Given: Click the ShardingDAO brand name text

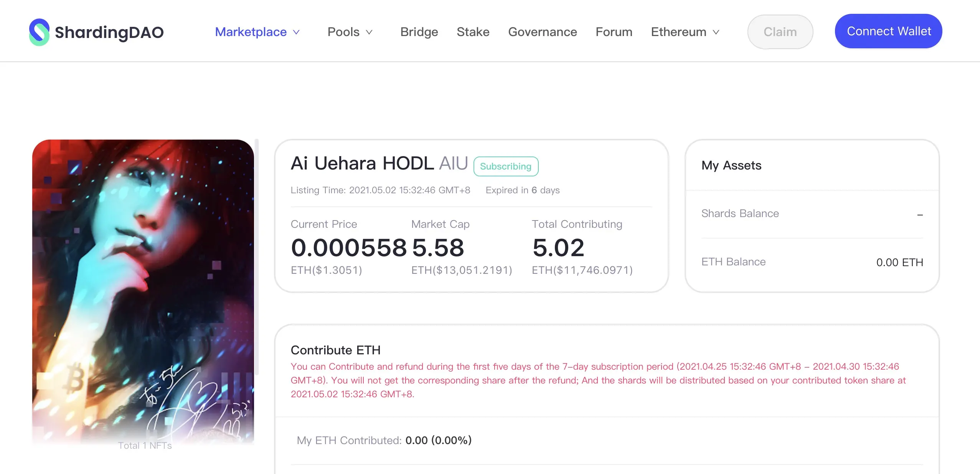Looking at the screenshot, I should (109, 32).
